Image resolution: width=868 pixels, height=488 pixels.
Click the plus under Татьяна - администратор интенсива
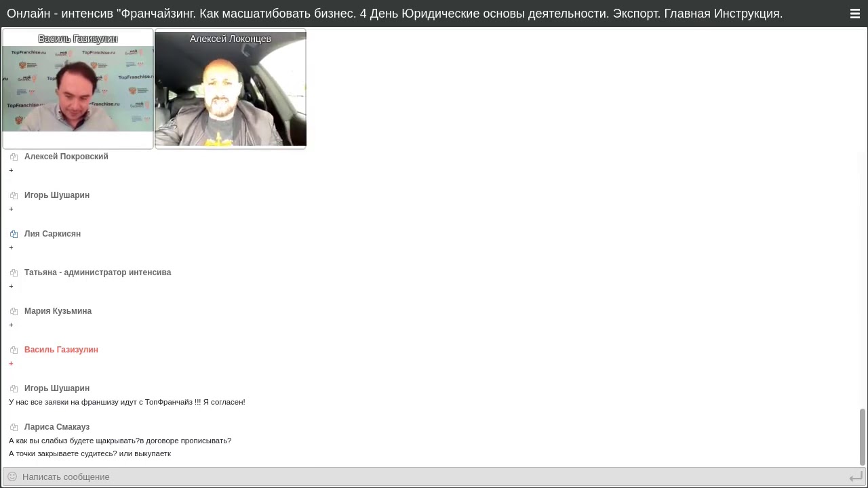point(11,287)
